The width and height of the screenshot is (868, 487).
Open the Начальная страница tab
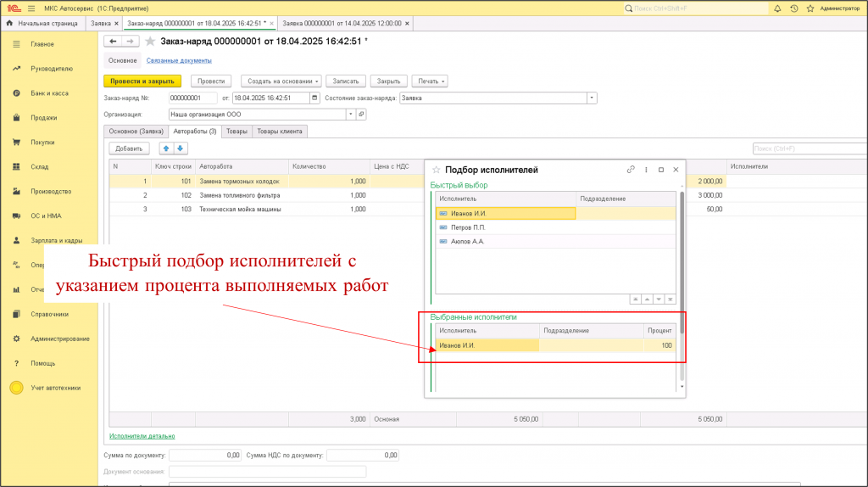tap(43, 23)
